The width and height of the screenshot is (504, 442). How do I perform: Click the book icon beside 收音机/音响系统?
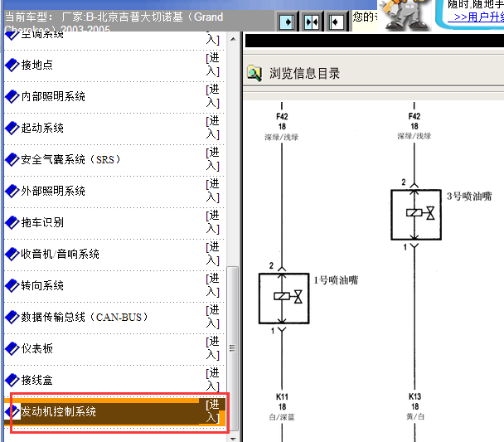[12, 254]
